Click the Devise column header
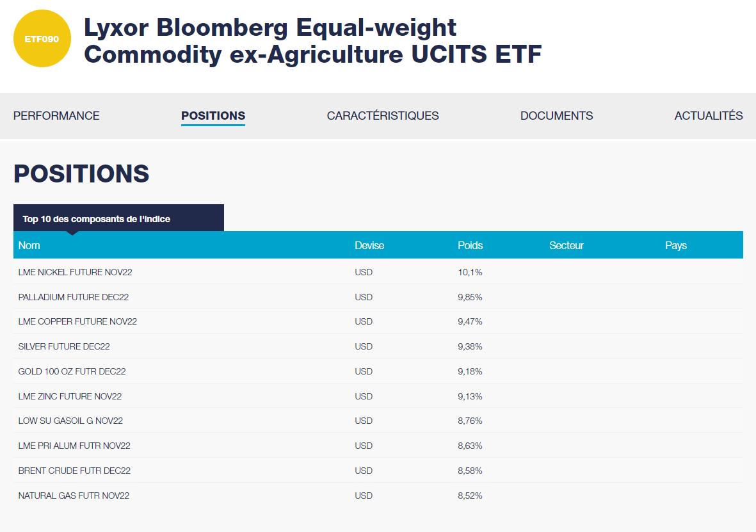 369,245
